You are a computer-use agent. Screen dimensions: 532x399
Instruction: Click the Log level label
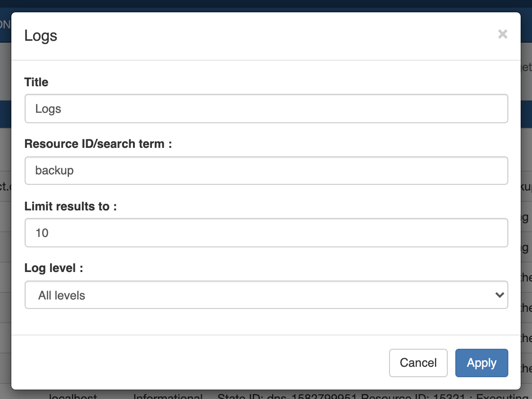[53, 268]
